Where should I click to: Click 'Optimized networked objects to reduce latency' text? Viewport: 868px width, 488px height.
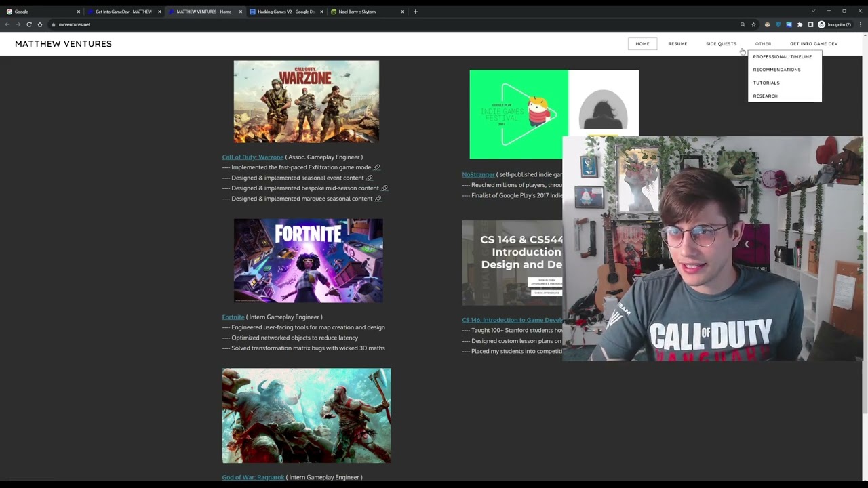[x=294, y=338]
